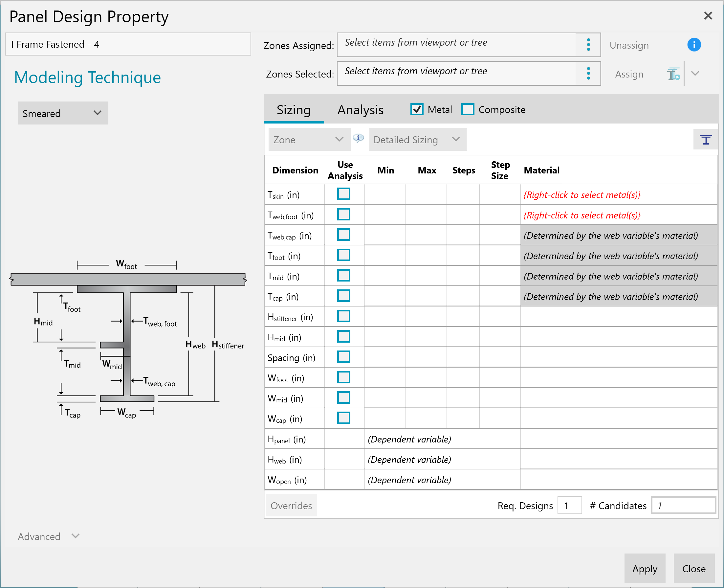Image resolution: width=724 pixels, height=588 pixels.
Task: Click the I Frame Fastened - 4 name field
Action: (128, 44)
